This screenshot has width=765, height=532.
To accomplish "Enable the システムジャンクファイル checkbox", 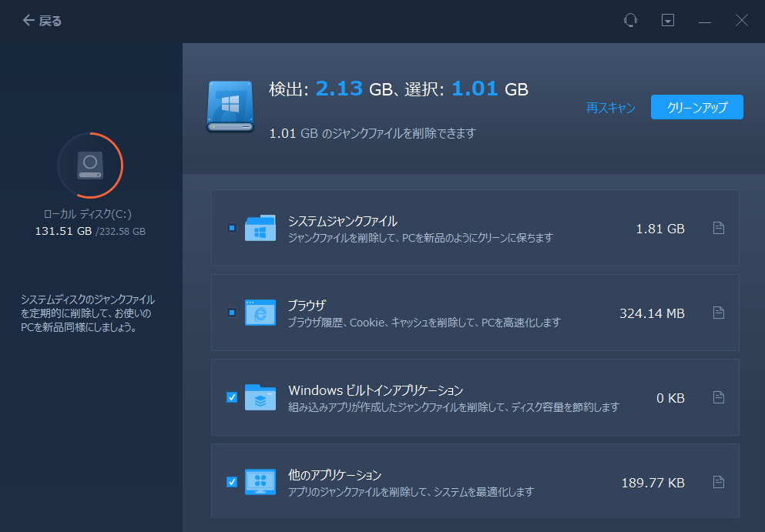I will (x=232, y=228).
